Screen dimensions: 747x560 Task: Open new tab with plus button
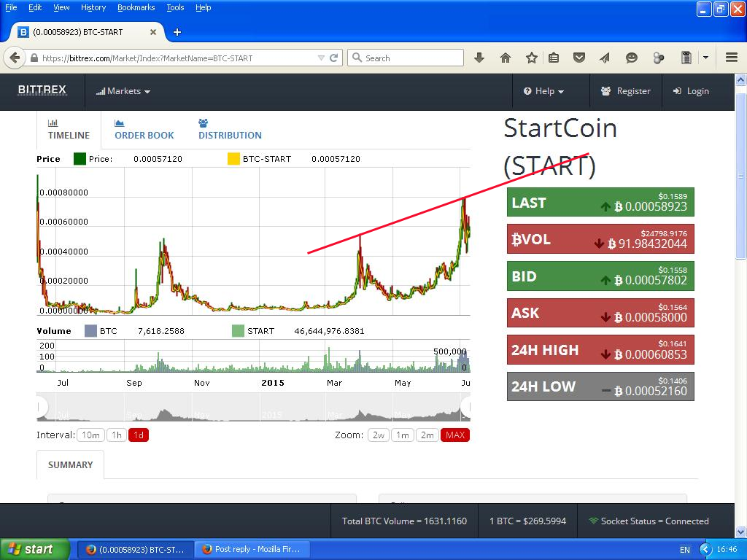click(177, 32)
